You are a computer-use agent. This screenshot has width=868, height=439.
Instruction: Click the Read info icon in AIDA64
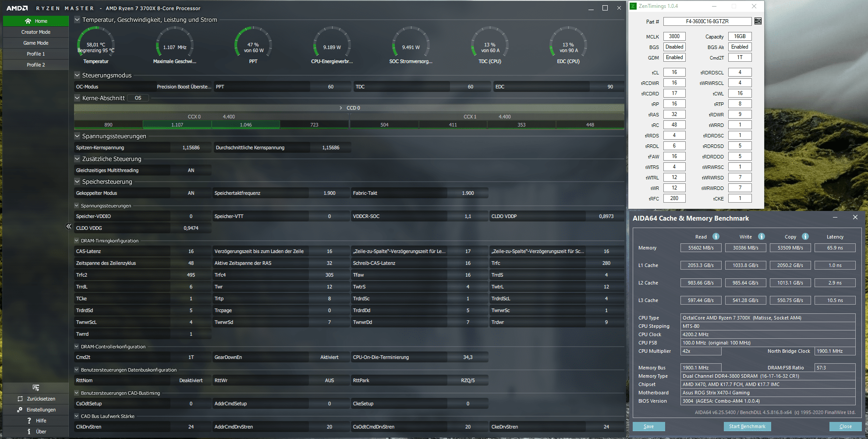[716, 236]
